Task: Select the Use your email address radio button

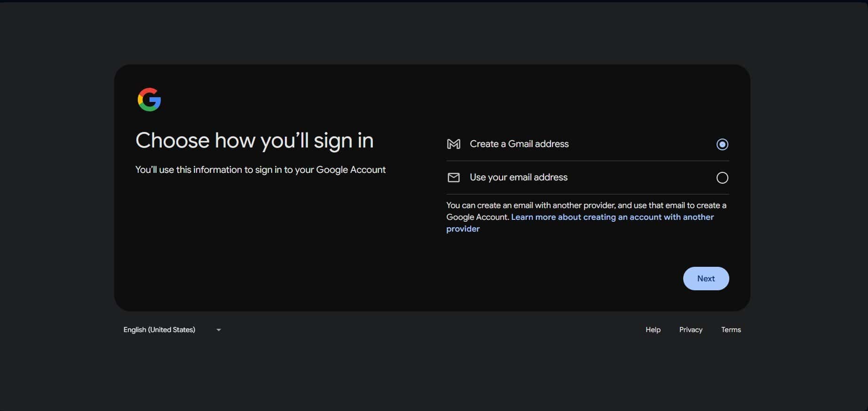Action: (x=722, y=178)
